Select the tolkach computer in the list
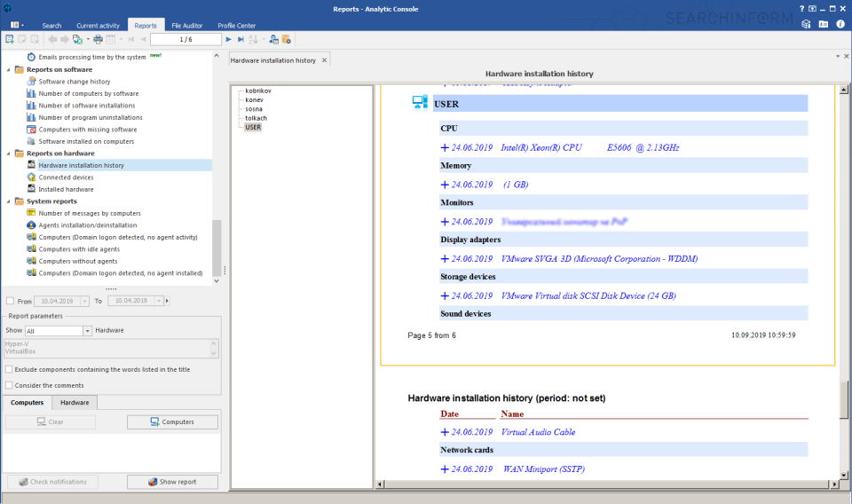The height and width of the screenshot is (504, 852). click(x=256, y=118)
